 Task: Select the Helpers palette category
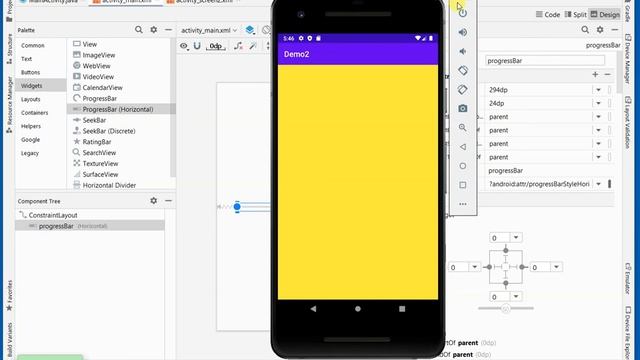click(31, 126)
